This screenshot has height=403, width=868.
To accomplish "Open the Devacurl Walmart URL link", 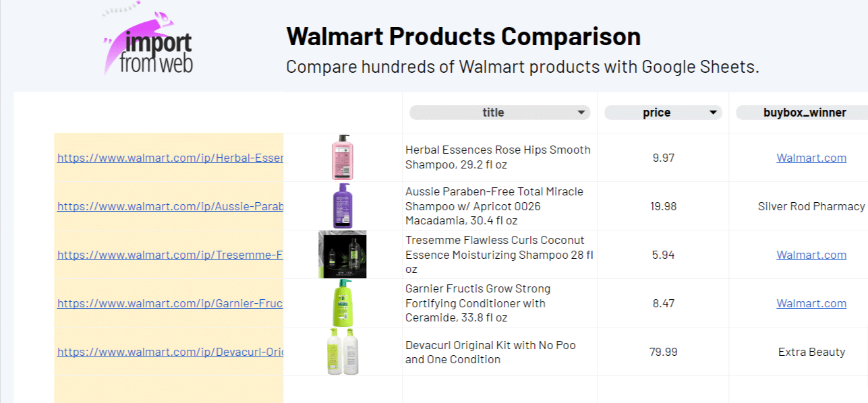I will pyautogui.click(x=170, y=352).
